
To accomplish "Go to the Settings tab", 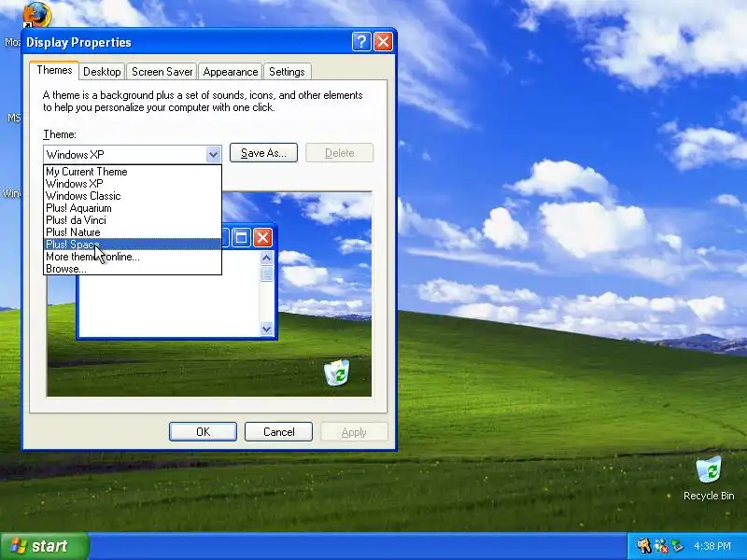I will pos(287,72).
